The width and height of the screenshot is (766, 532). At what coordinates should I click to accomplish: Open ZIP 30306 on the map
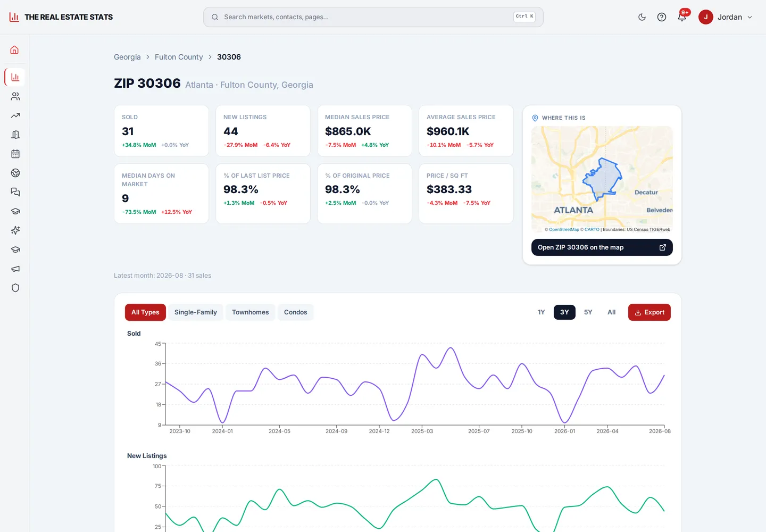tap(602, 247)
